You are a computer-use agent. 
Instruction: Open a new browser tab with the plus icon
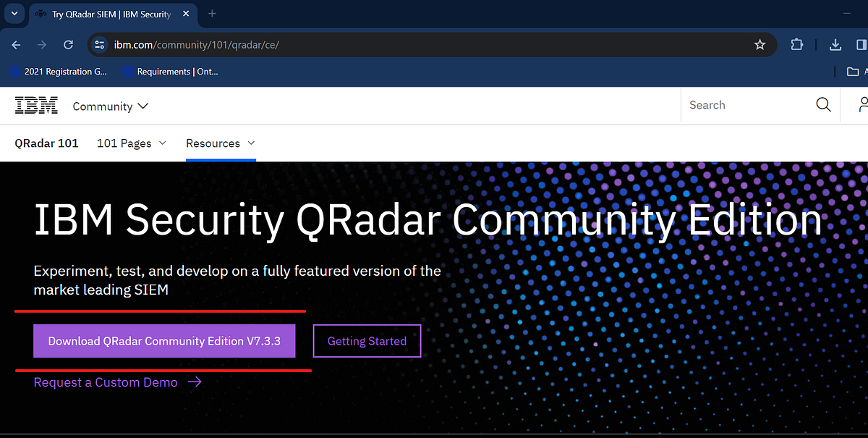tap(210, 14)
